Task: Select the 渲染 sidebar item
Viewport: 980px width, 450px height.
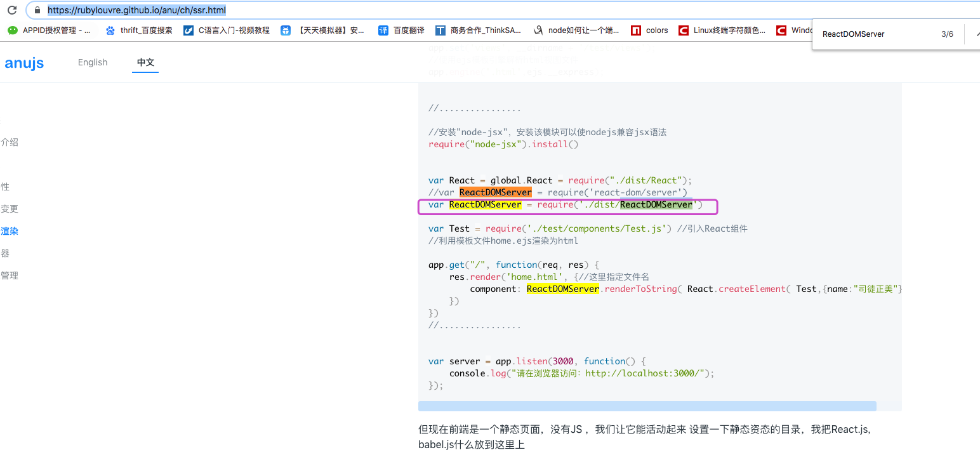Action: tap(10, 231)
